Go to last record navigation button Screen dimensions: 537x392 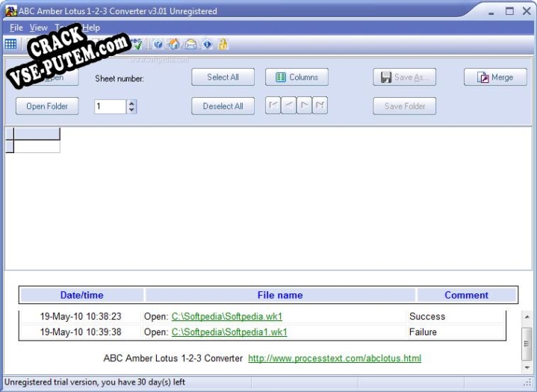pyautogui.click(x=320, y=105)
